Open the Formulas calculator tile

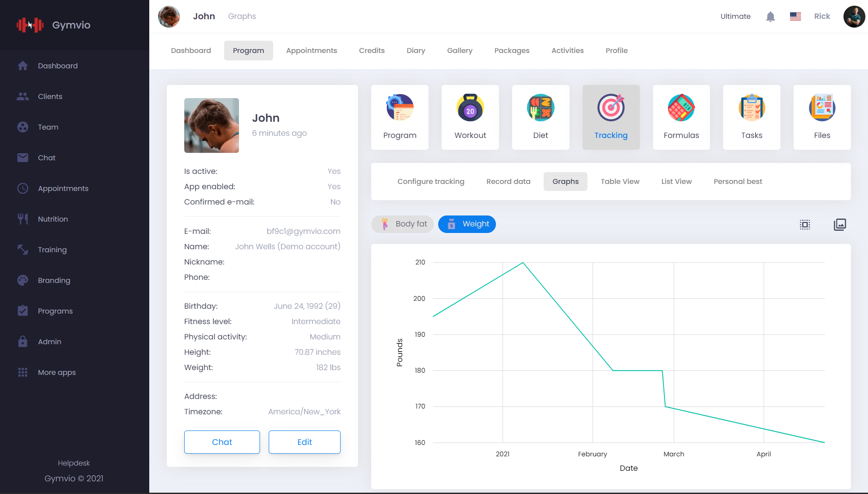pyautogui.click(x=681, y=117)
